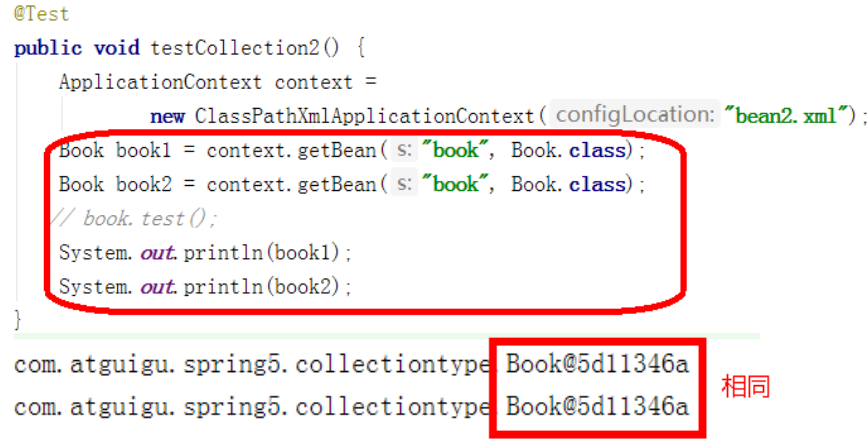This screenshot has width=867, height=444.
Task: Click the ClassPathXmlApplicationContext constructor call
Action: [x=364, y=116]
